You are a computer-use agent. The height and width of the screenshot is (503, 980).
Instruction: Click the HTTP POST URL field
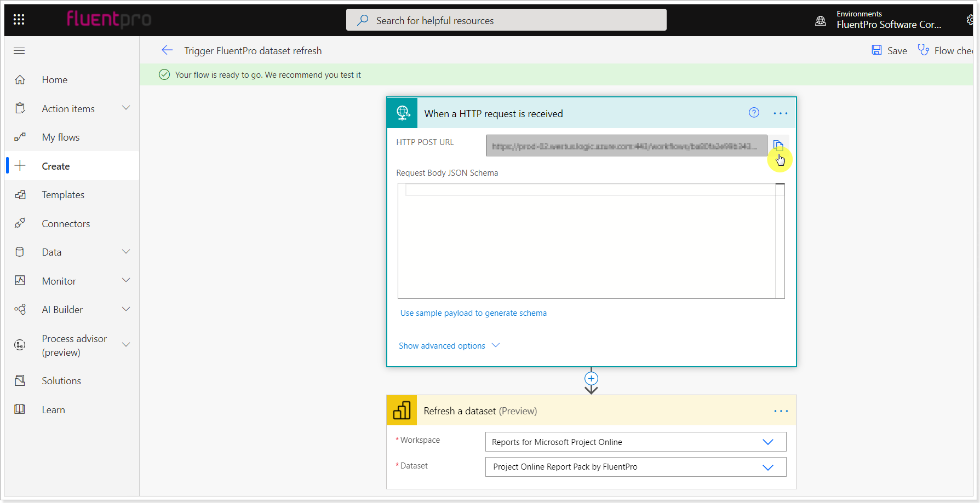[x=626, y=146]
